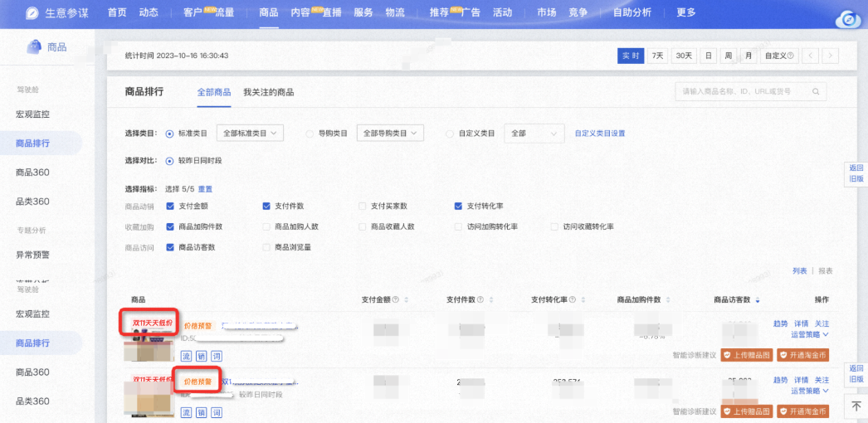868x423 pixels.
Task: Select the 导购类目 radio button
Action: [x=310, y=134]
